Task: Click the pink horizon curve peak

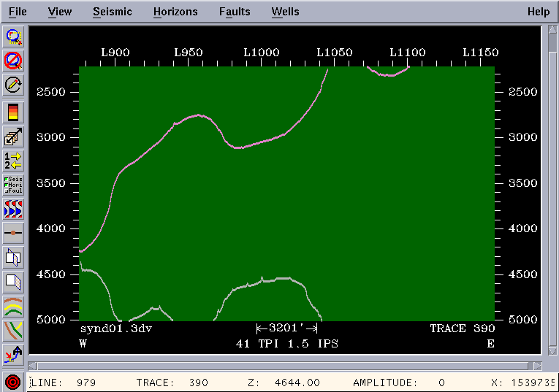Action: click(x=199, y=115)
